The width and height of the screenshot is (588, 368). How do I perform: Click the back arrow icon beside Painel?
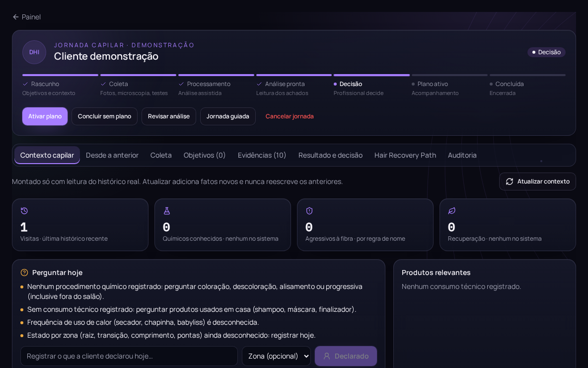[15, 17]
